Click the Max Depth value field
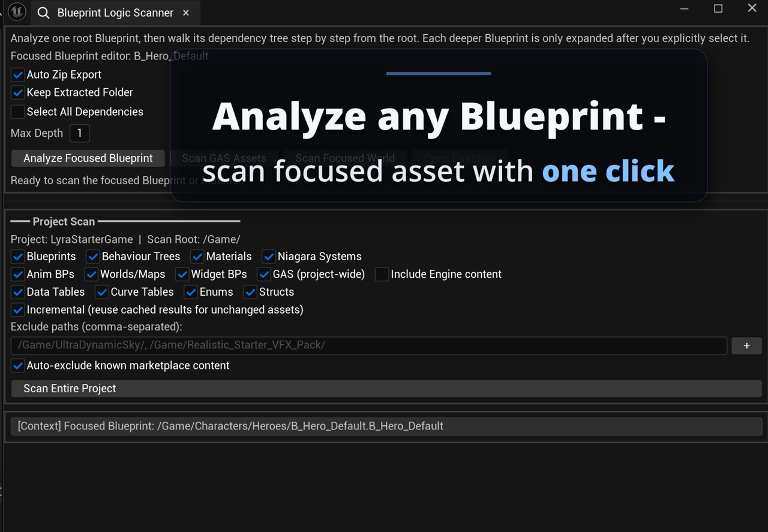768x532 pixels. (x=80, y=133)
